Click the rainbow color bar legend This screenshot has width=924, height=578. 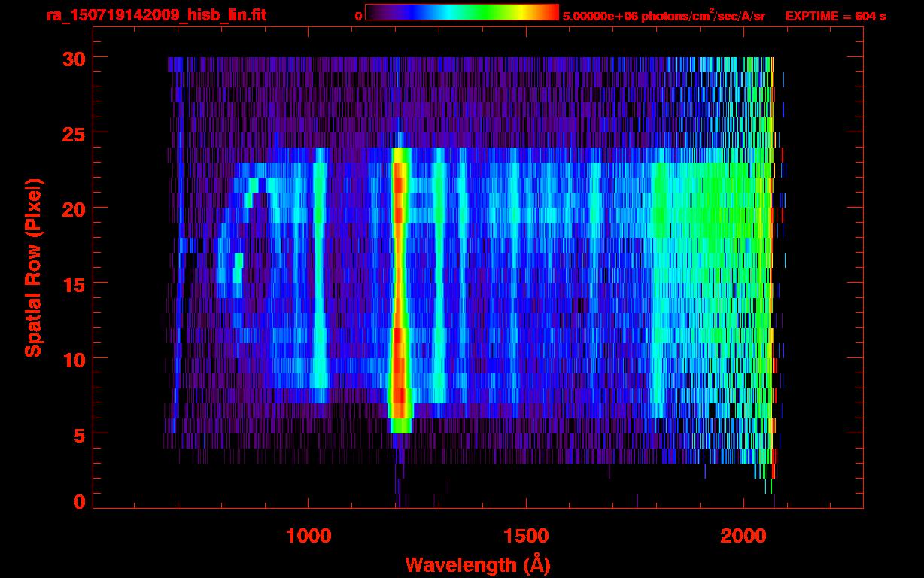click(x=462, y=12)
